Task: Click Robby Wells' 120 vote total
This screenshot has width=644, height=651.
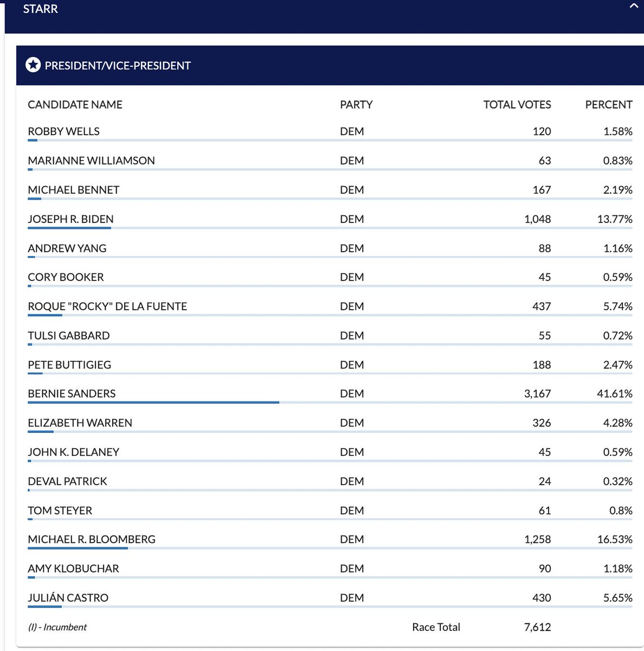Action: pyautogui.click(x=542, y=131)
